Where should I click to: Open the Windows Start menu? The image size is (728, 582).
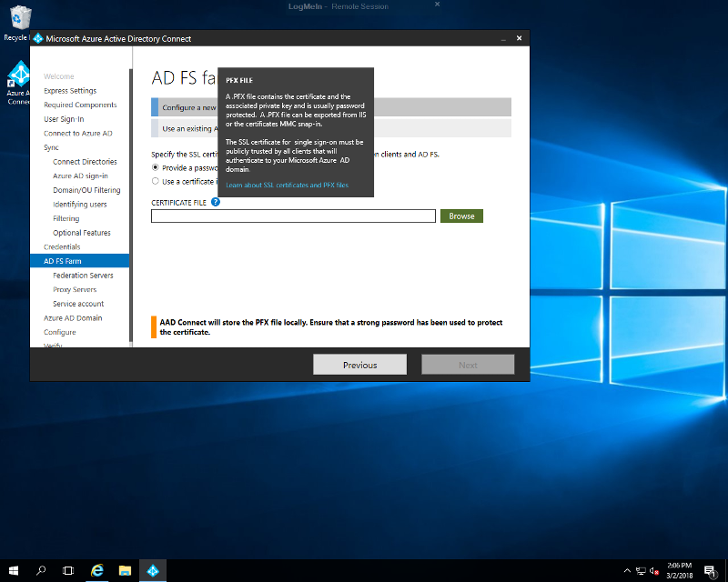coord(13,570)
